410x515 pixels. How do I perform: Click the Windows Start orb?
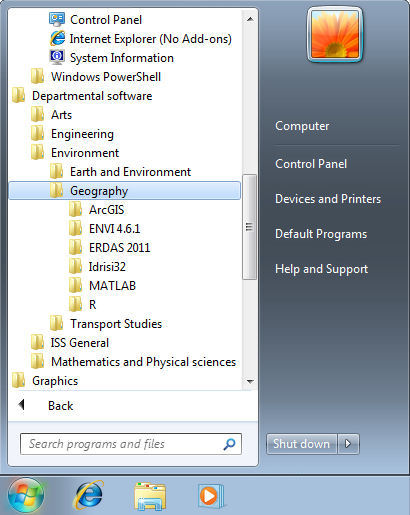tap(26, 495)
